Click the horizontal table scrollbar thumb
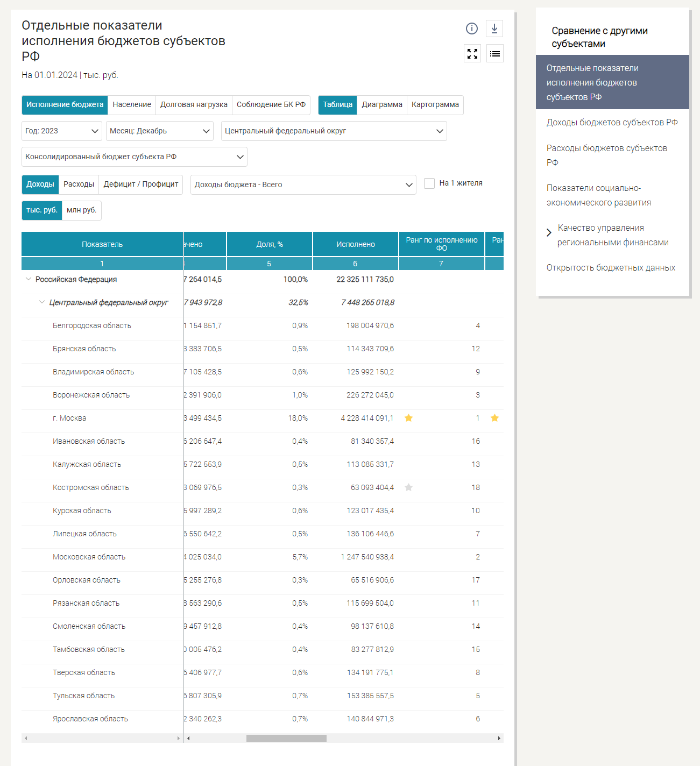 [x=286, y=738]
